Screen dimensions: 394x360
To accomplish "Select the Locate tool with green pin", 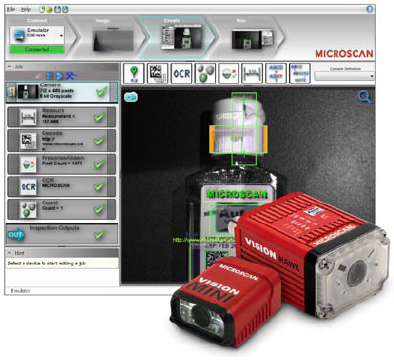I will pos(134,73).
